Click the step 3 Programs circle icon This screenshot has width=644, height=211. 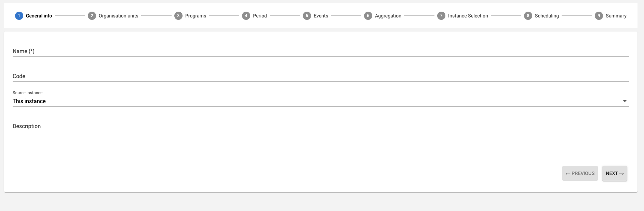(178, 16)
